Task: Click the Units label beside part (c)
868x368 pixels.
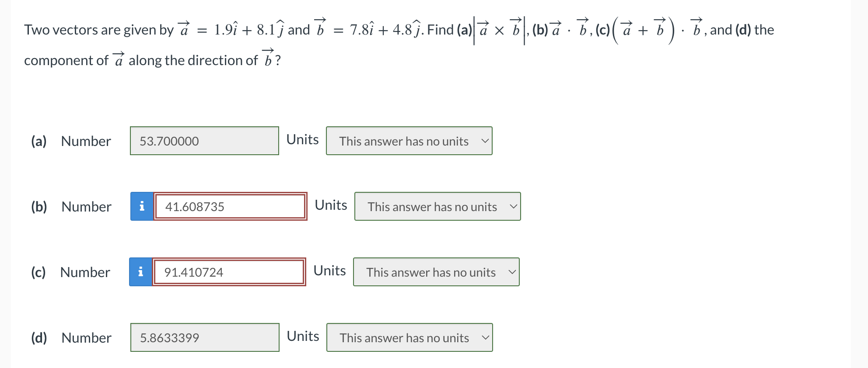Action: (x=329, y=270)
